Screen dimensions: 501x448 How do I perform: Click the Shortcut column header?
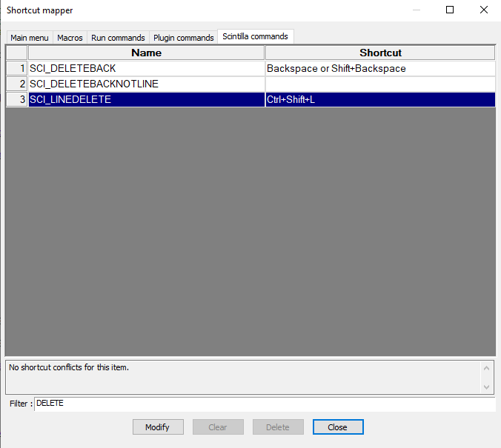coord(380,53)
